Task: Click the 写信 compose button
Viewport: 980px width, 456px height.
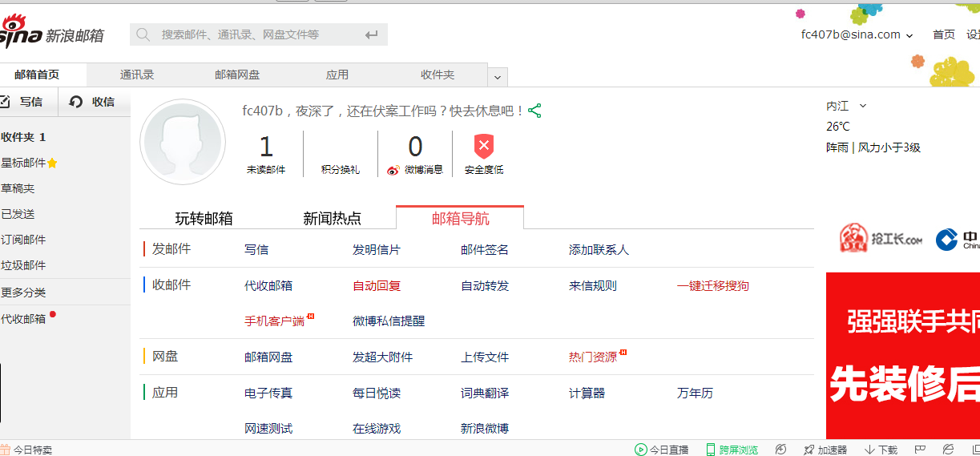Action: pyautogui.click(x=29, y=102)
